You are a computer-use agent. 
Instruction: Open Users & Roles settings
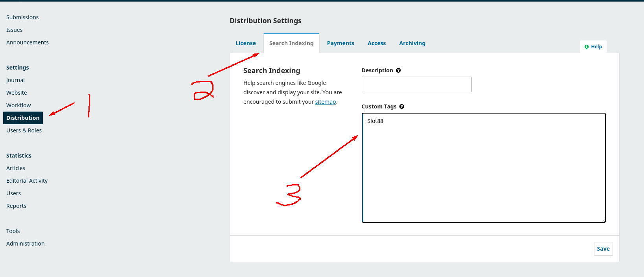(x=24, y=130)
